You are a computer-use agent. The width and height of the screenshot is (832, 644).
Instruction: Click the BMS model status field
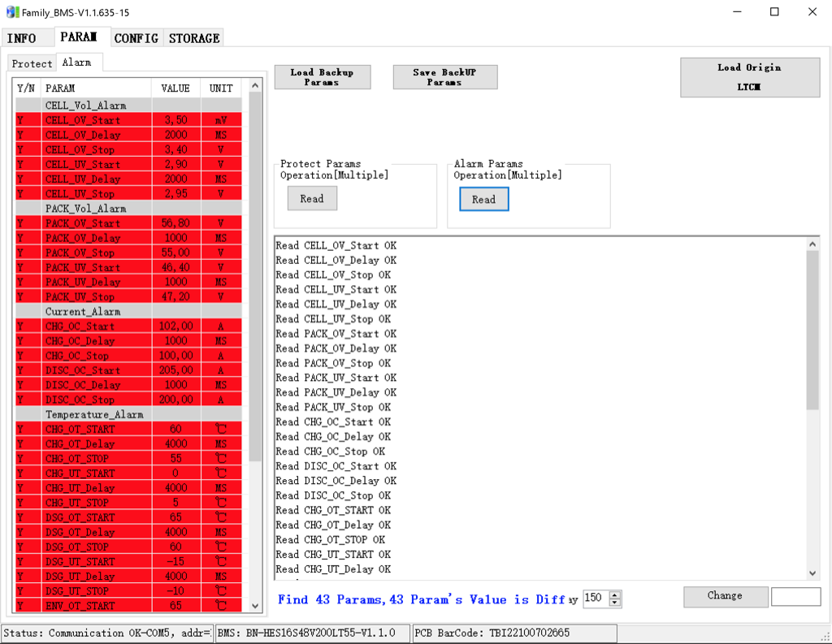pyautogui.click(x=313, y=633)
